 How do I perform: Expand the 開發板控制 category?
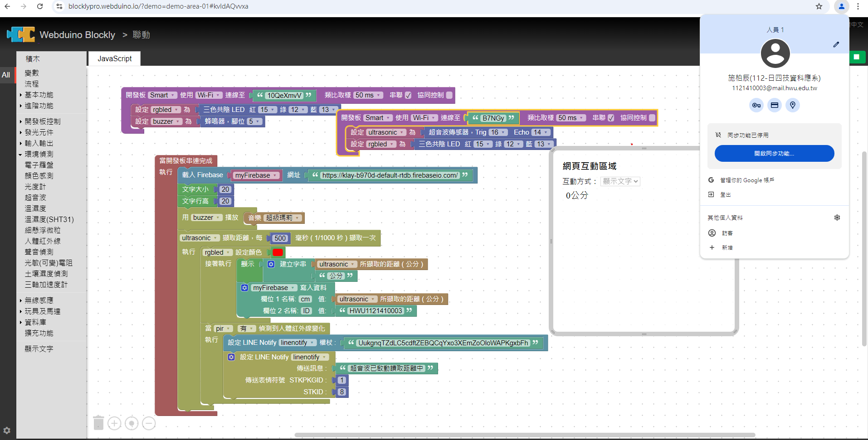coord(42,121)
